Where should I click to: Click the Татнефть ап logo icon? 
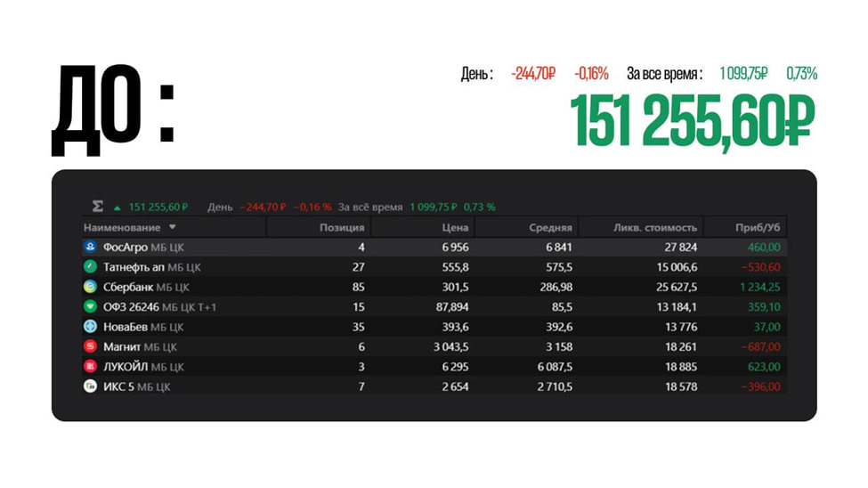coord(90,266)
